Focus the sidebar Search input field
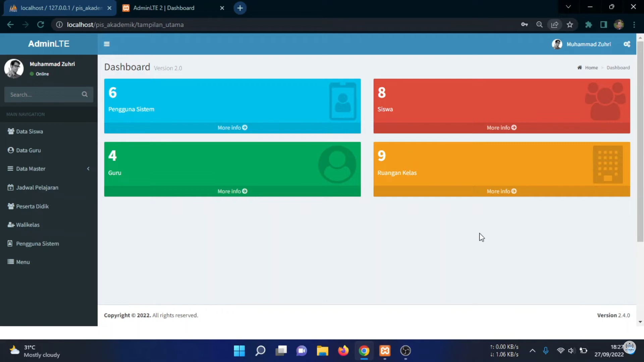Screen dimensions: 644x362 tap(42, 95)
